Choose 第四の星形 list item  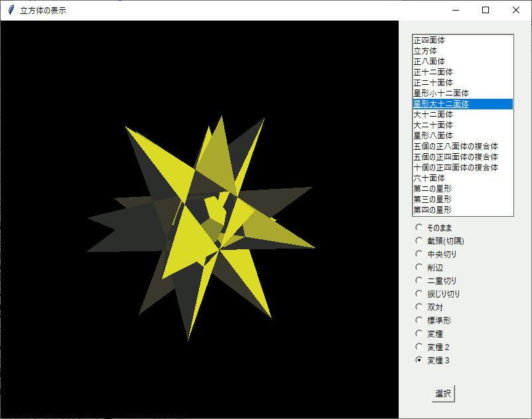(462, 210)
